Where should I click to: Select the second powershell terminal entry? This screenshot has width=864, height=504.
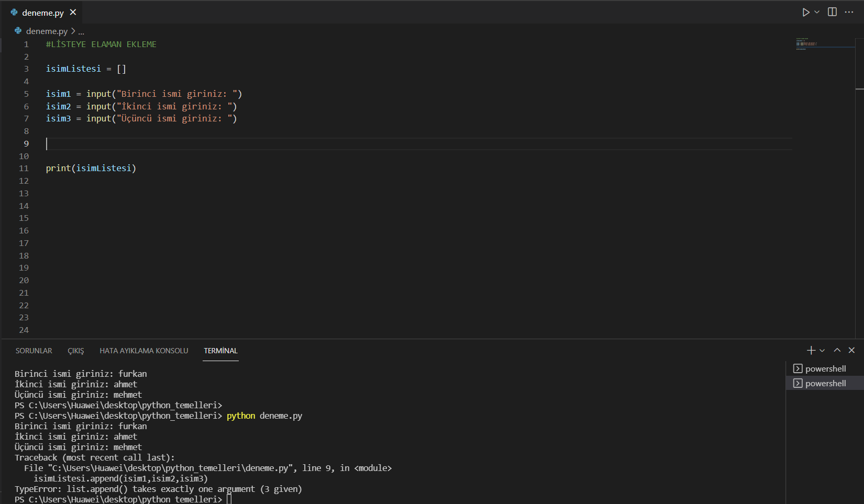[x=825, y=383]
